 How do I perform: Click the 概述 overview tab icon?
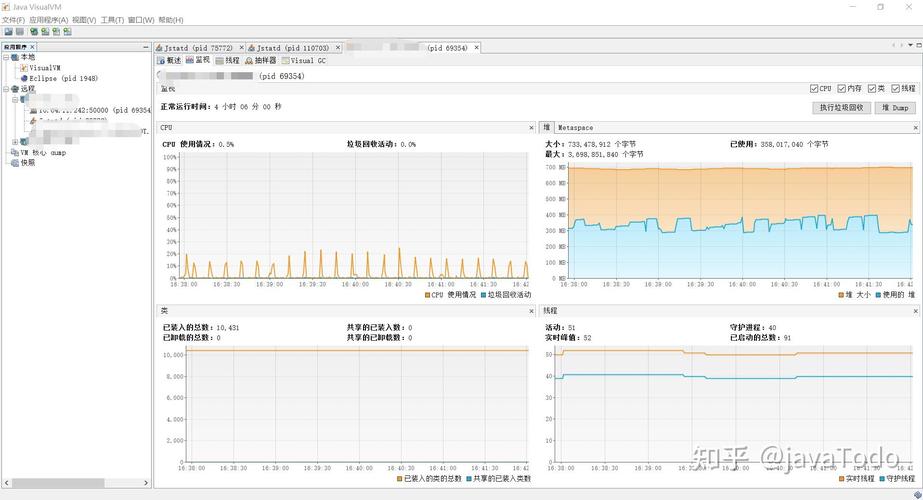tap(161, 60)
